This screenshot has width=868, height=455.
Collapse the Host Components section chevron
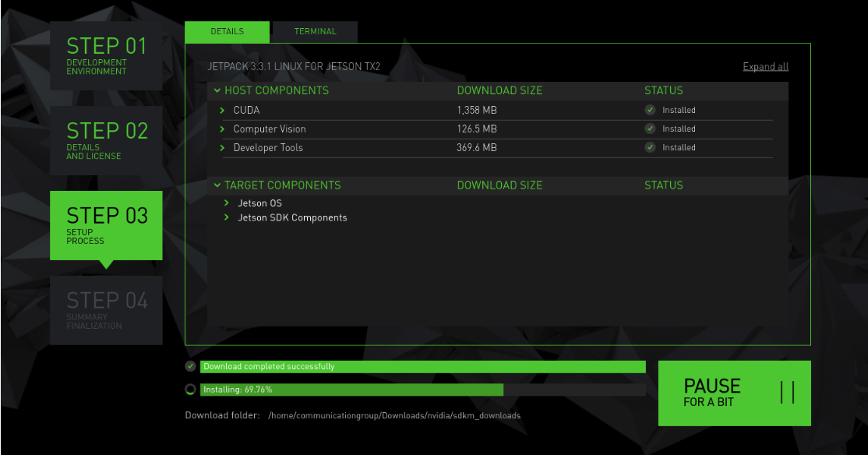217,90
